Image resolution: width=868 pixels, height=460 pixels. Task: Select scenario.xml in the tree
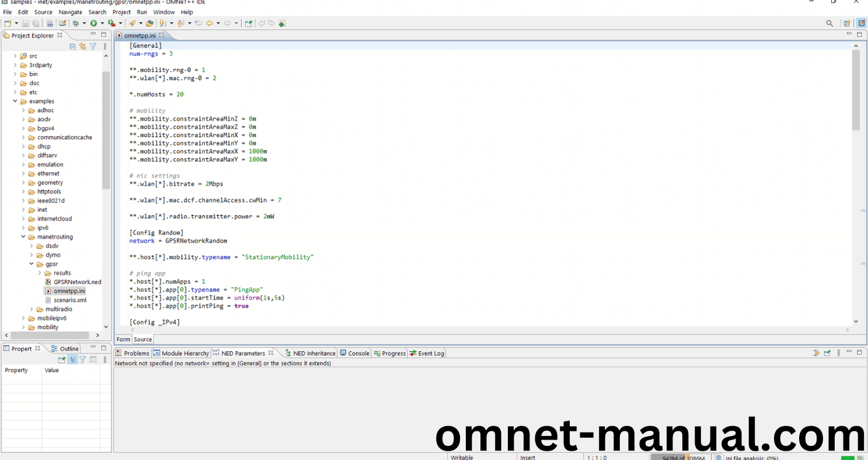click(x=69, y=300)
